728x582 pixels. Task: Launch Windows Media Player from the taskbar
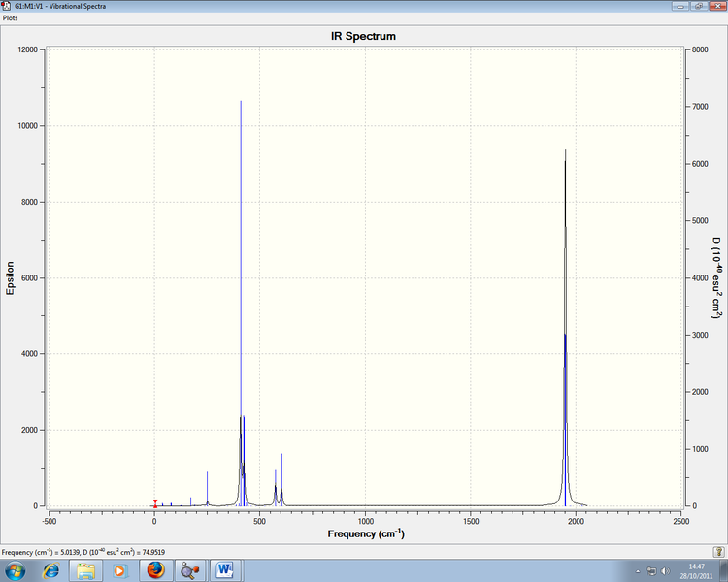[x=120, y=570]
